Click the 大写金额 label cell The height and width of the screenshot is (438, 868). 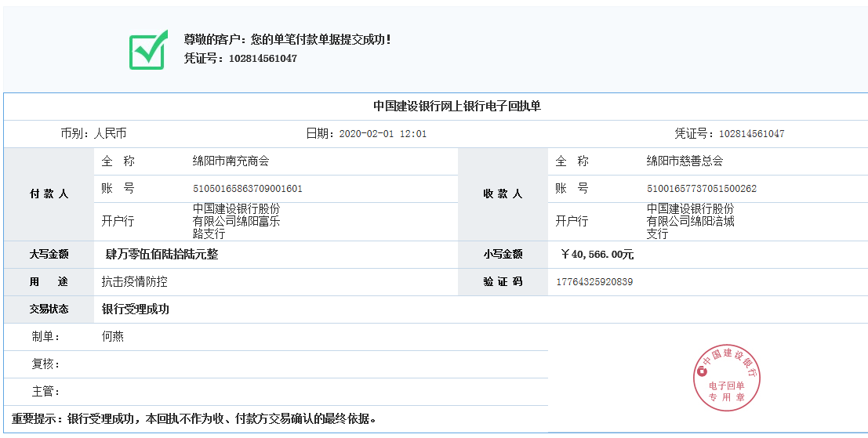49,255
